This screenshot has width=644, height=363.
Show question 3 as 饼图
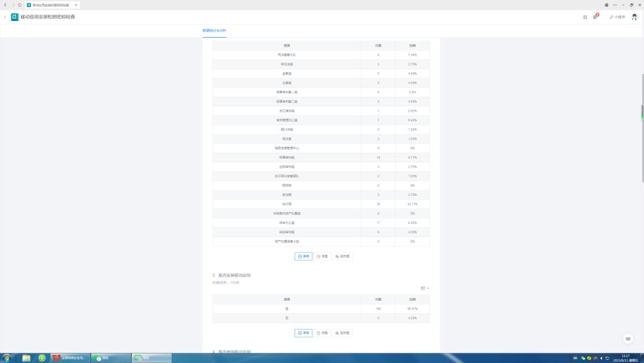[x=322, y=333]
